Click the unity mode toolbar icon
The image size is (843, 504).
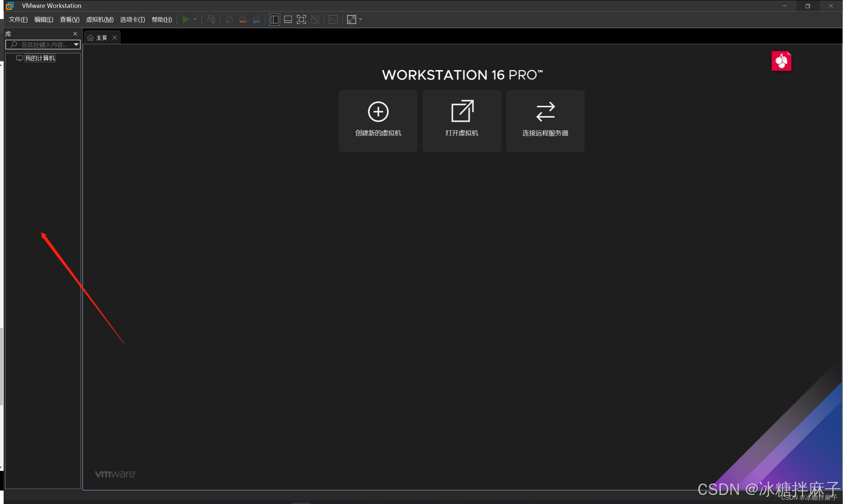coord(315,20)
